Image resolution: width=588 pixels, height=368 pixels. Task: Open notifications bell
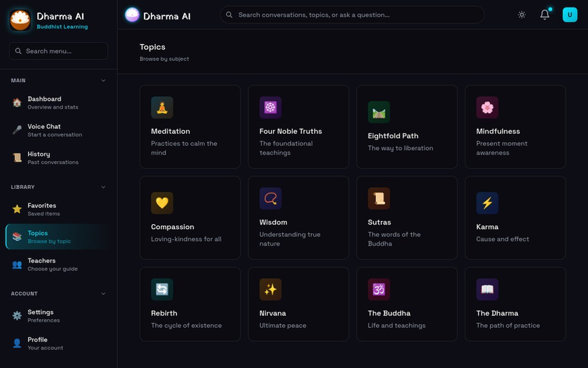[x=545, y=15]
